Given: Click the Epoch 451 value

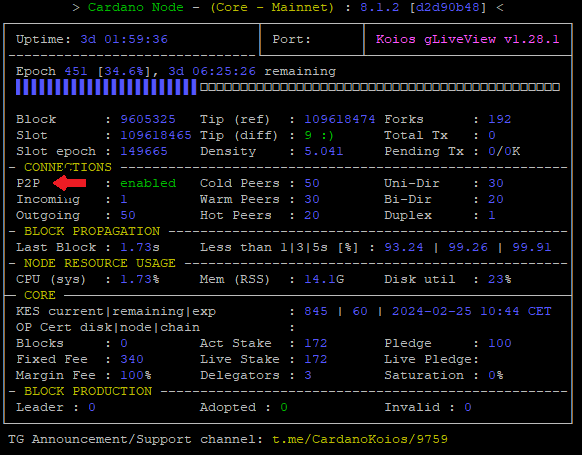Looking at the screenshot, I should [x=76, y=71].
